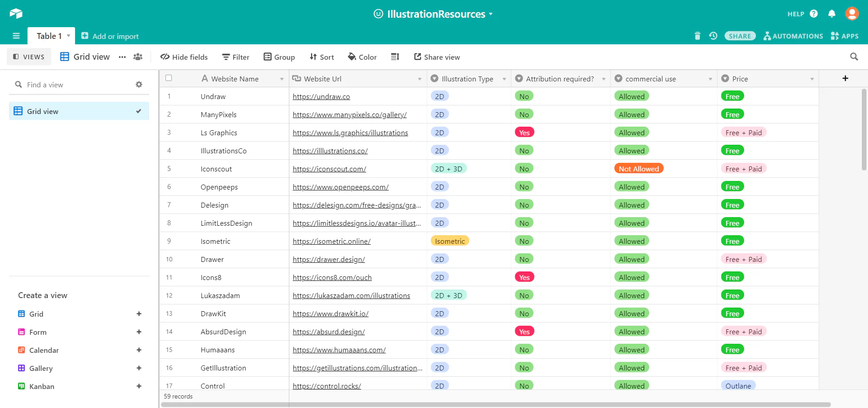Click 59 records summary text

pos(178,396)
